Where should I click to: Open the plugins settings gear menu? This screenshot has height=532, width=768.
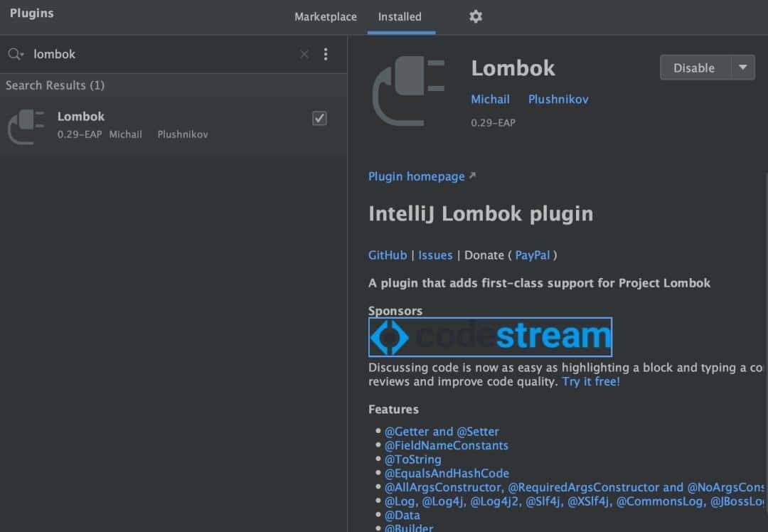pos(476,16)
